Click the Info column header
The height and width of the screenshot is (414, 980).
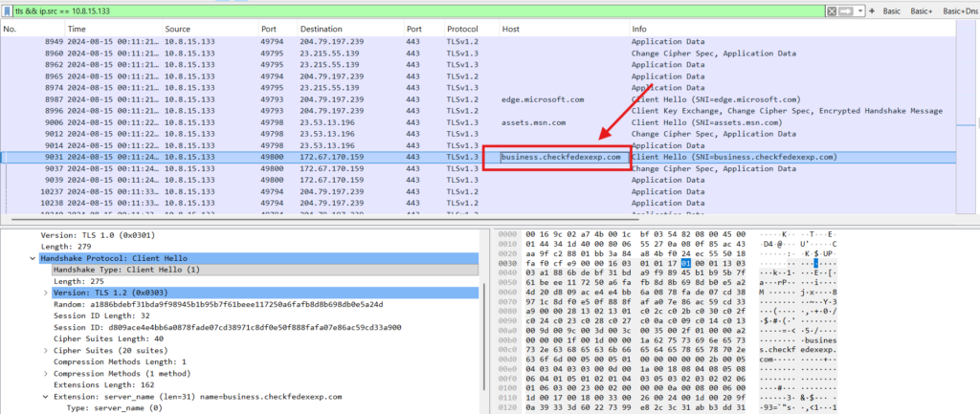click(638, 30)
